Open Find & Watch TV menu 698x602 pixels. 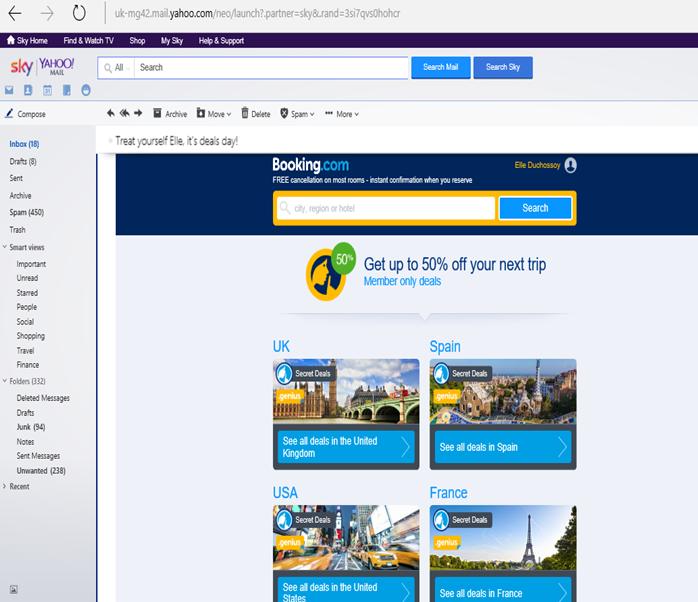(x=89, y=41)
